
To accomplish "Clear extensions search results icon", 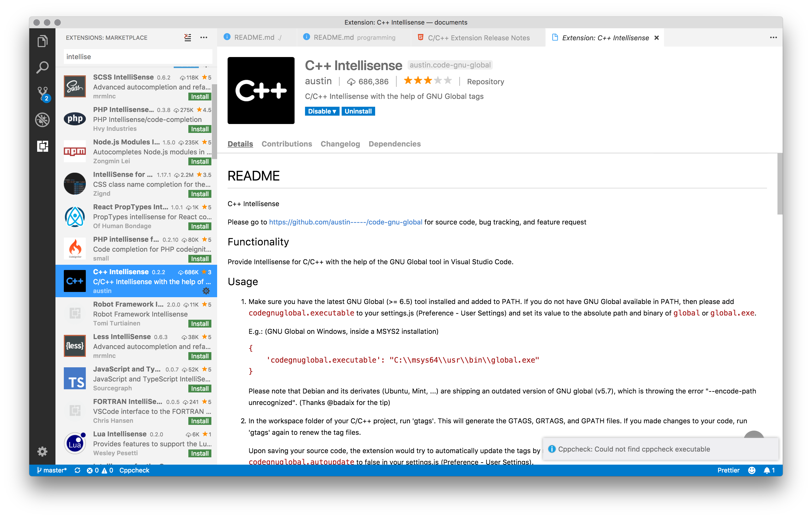I will point(188,37).
